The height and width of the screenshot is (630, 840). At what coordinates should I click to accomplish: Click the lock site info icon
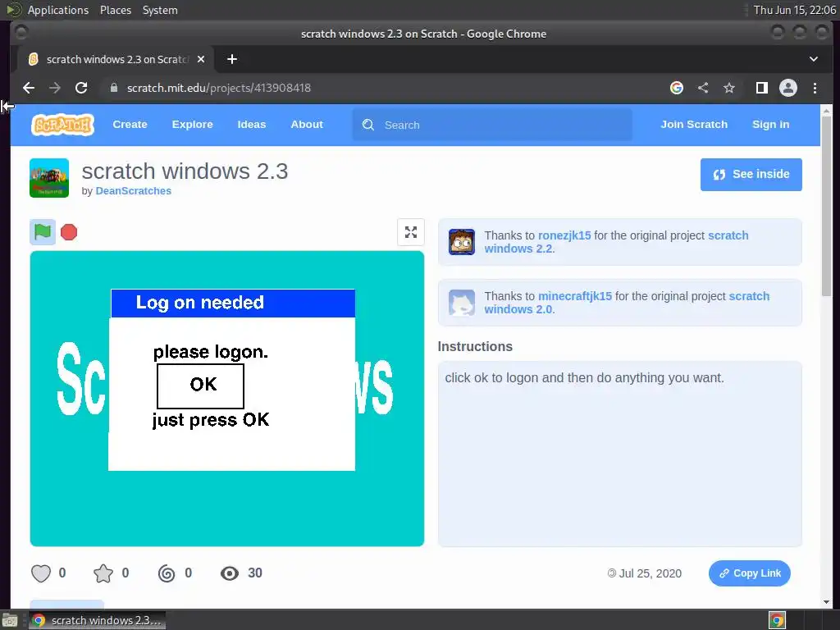pyautogui.click(x=113, y=88)
